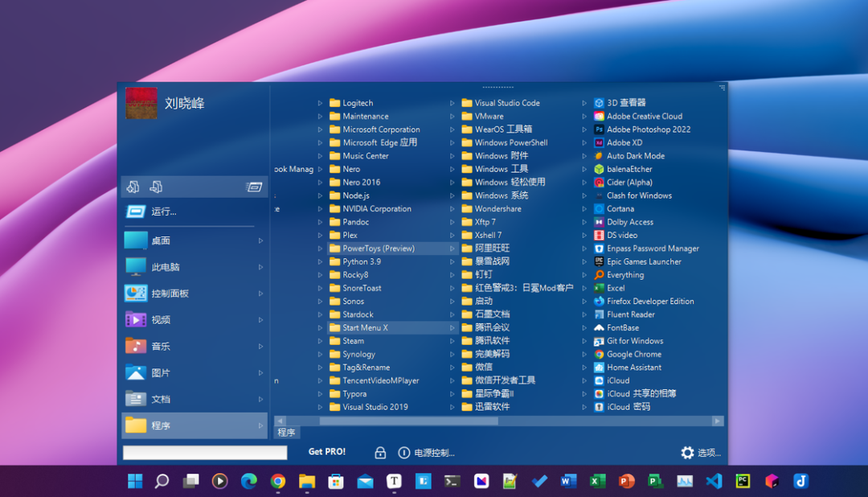Launch Clash for Windows

tap(633, 195)
